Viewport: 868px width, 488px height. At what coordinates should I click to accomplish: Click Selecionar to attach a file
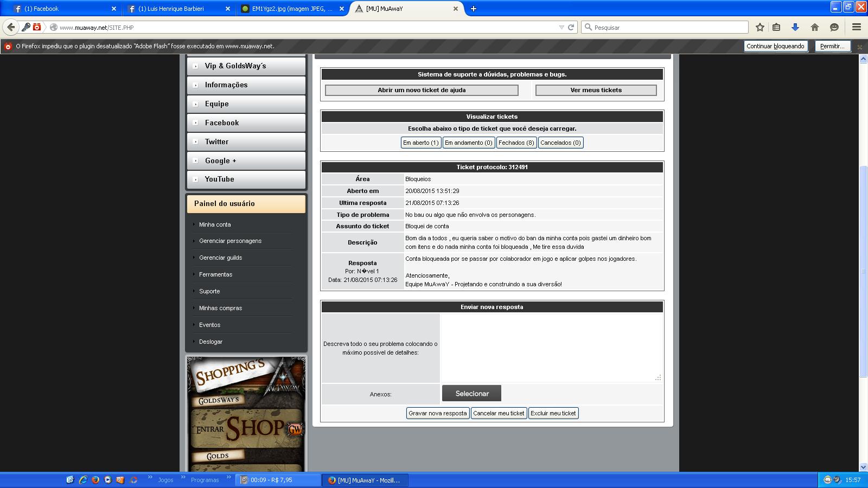point(471,394)
